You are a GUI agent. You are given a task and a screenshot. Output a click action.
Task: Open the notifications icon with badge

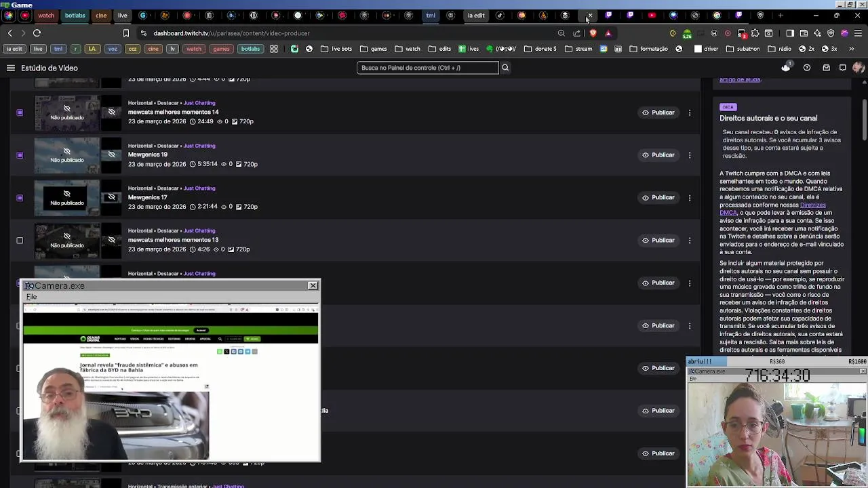[x=786, y=67]
